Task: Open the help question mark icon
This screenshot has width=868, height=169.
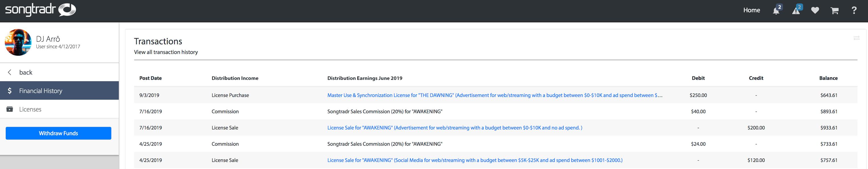Action: coord(854,10)
